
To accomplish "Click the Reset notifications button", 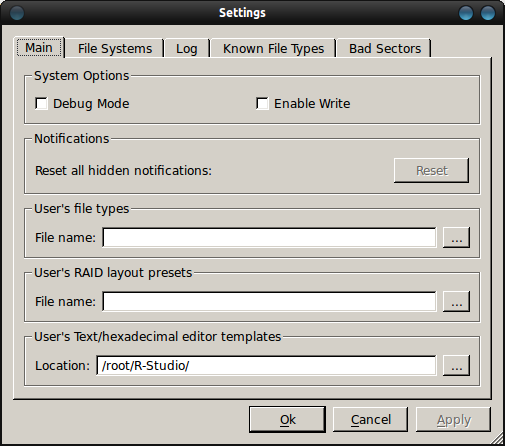I will [431, 170].
